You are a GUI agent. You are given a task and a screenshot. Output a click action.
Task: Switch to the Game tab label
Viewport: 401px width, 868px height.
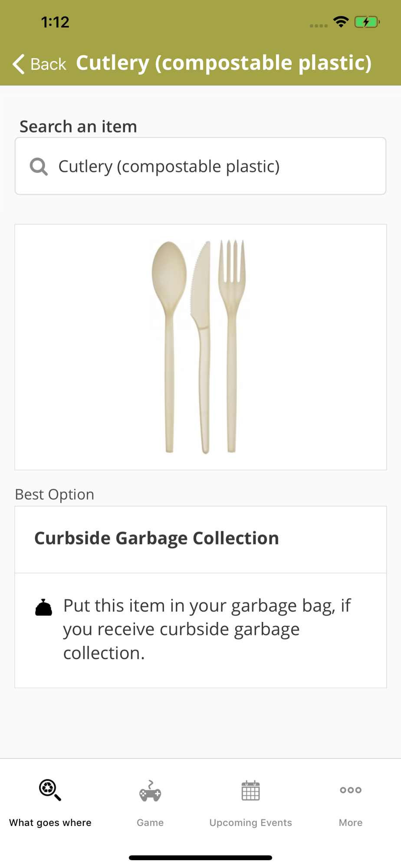pyautogui.click(x=150, y=823)
